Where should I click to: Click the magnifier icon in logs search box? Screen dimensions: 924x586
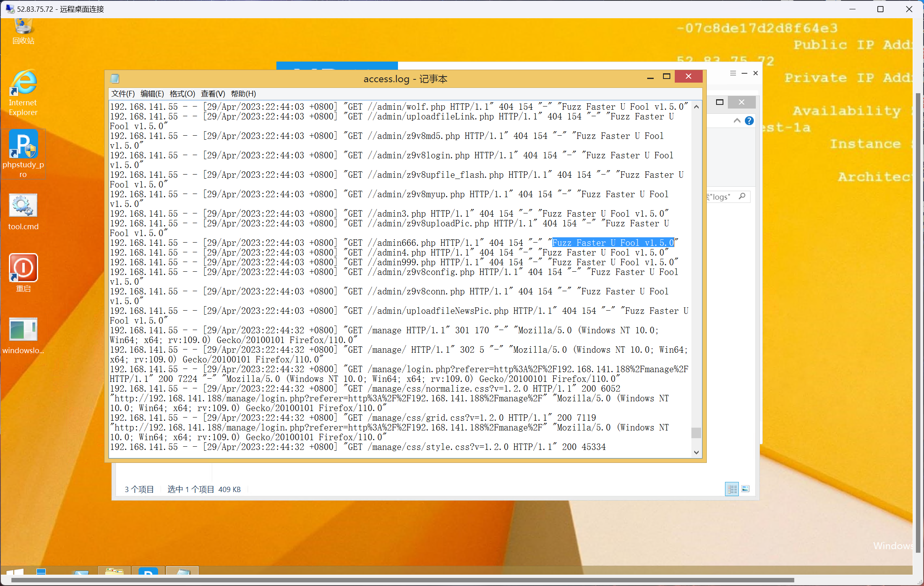[742, 196]
